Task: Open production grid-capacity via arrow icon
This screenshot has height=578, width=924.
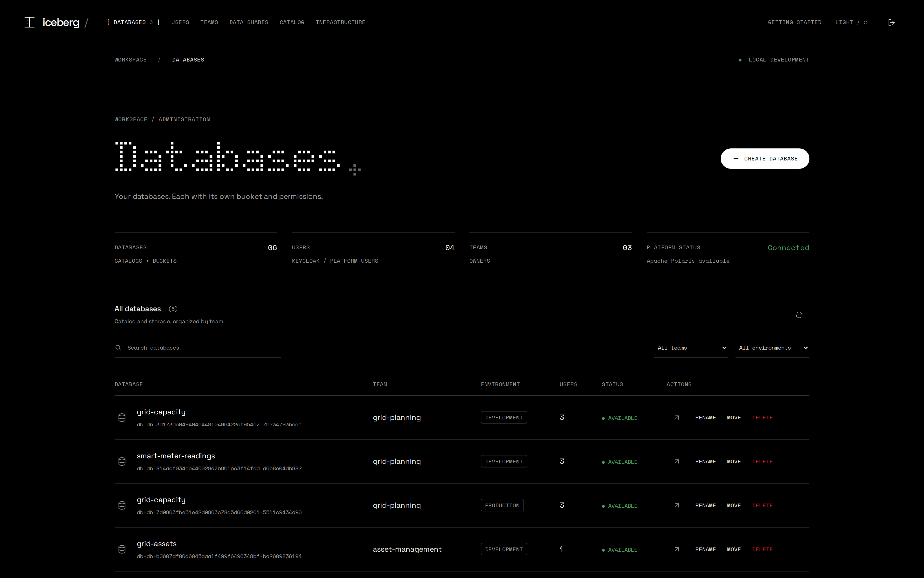Action: pyautogui.click(x=677, y=505)
